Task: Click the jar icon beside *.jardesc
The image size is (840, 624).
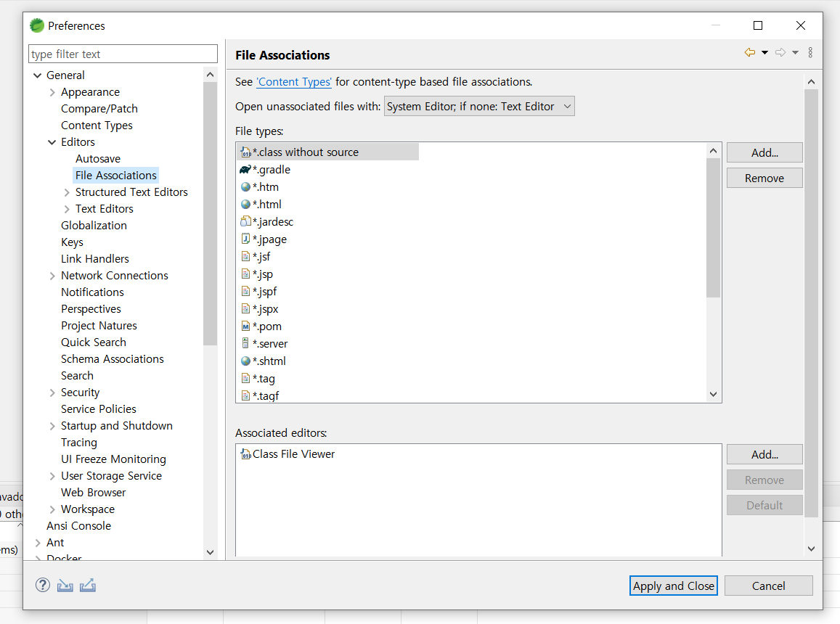Action: tap(246, 221)
